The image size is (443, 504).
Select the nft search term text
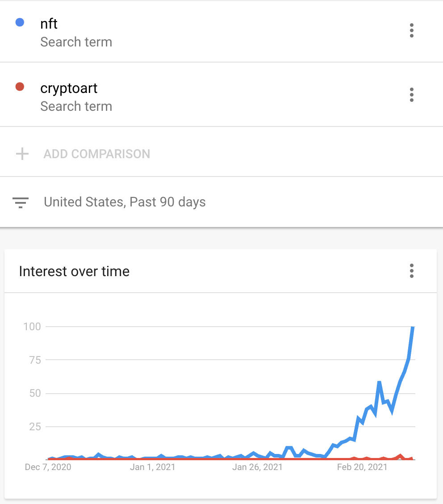[49, 24]
